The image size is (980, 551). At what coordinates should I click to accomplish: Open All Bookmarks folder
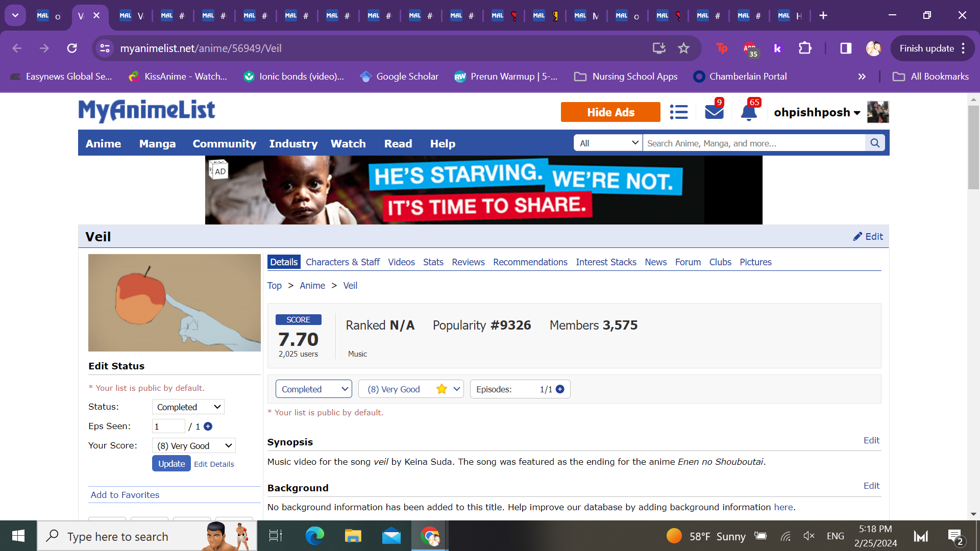click(930, 77)
